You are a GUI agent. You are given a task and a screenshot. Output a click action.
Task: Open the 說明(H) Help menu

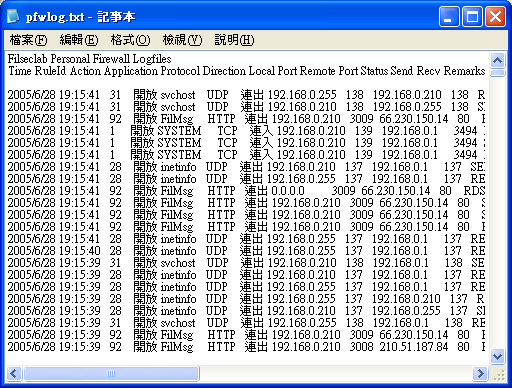(x=234, y=40)
